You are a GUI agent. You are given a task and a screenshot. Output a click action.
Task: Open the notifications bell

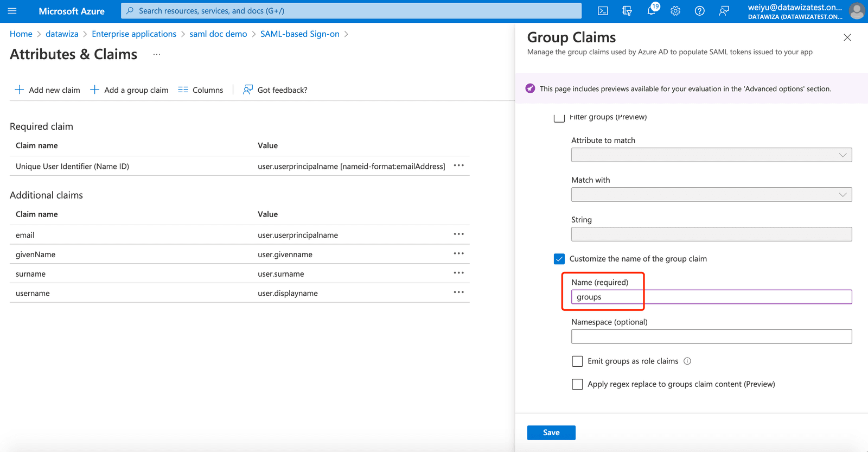[652, 11]
